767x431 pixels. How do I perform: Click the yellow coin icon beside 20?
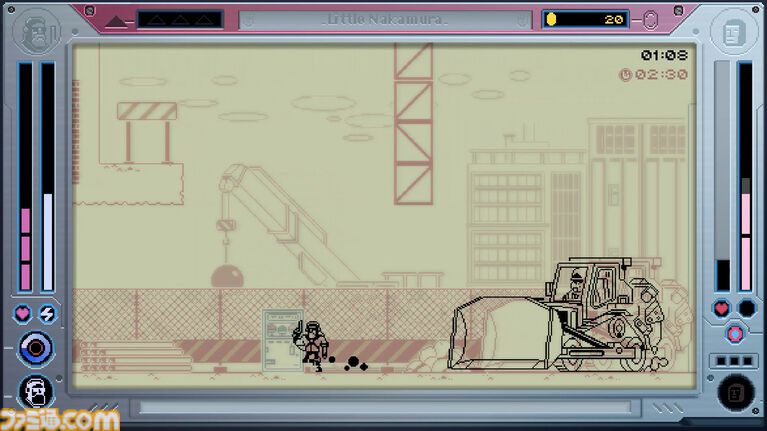click(x=552, y=19)
